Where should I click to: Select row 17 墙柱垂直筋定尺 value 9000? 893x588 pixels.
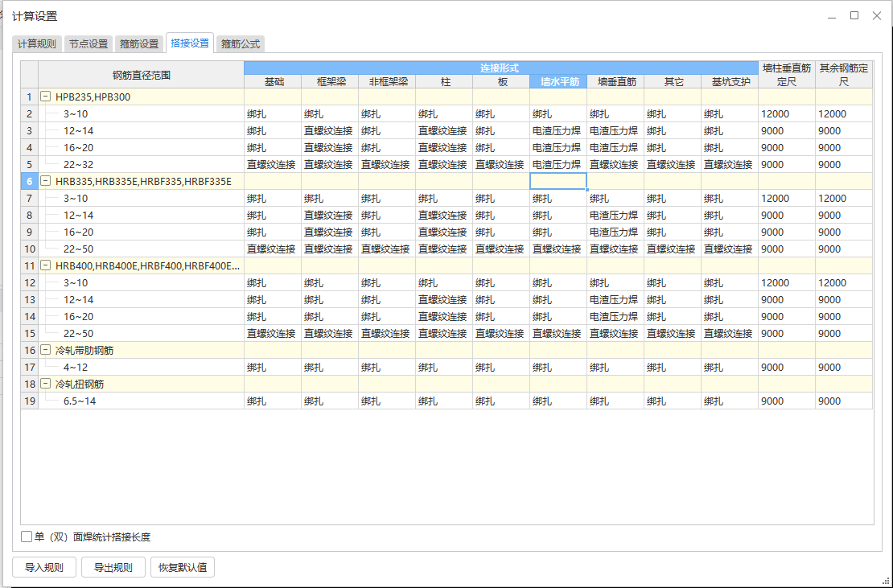787,367
